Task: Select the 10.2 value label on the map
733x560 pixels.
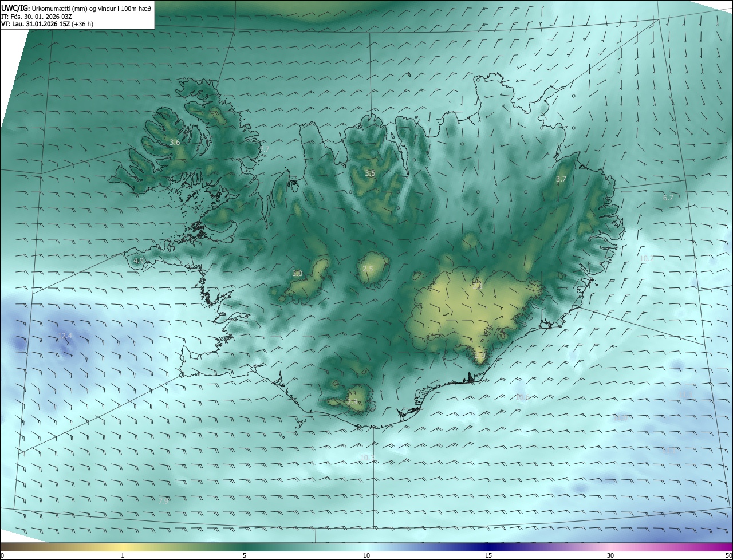Action: point(647,258)
